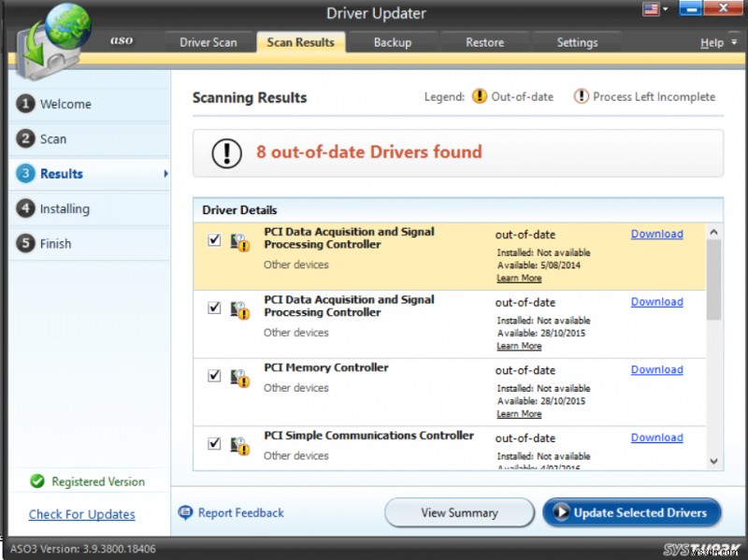Click the yellow Out-of-date legend icon
Viewport: 748px width, 560px height.
(480, 96)
